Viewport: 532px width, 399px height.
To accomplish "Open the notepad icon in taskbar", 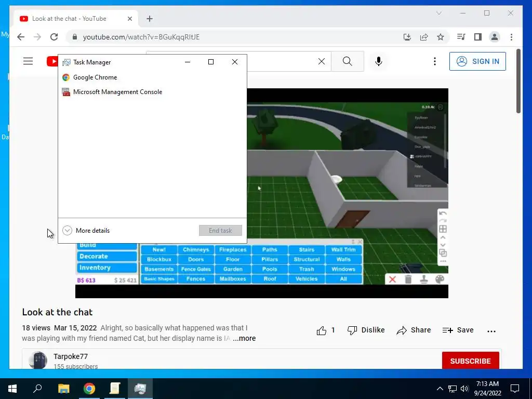I will pyautogui.click(x=115, y=389).
